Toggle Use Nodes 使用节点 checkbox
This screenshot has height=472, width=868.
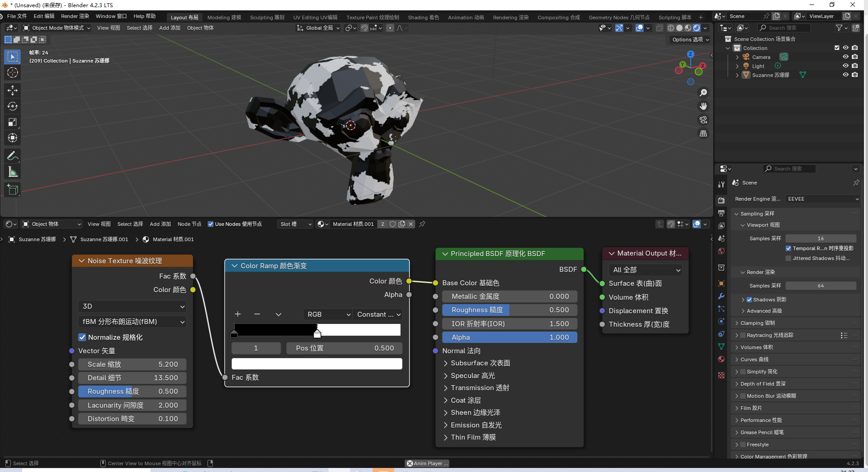point(210,224)
